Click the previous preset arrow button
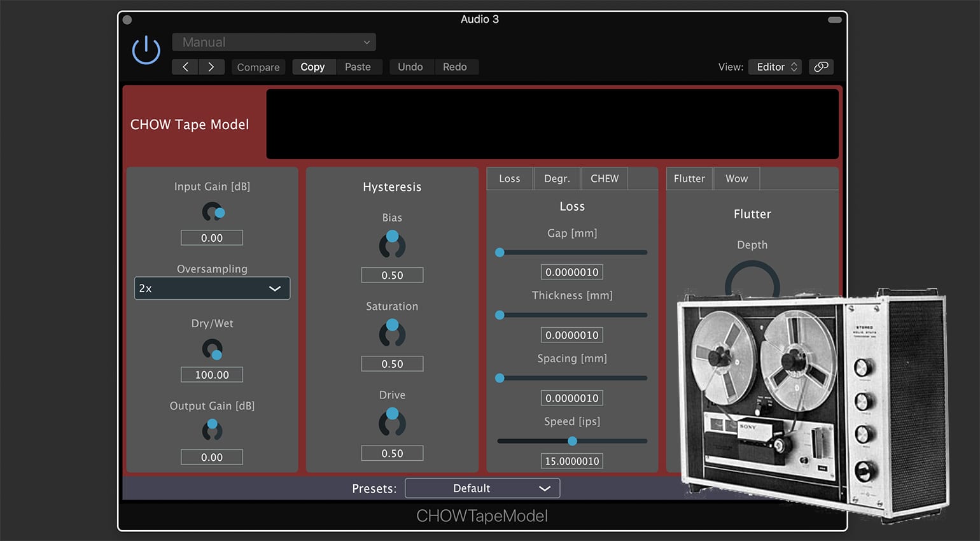The image size is (980, 541). pos(185,67)
